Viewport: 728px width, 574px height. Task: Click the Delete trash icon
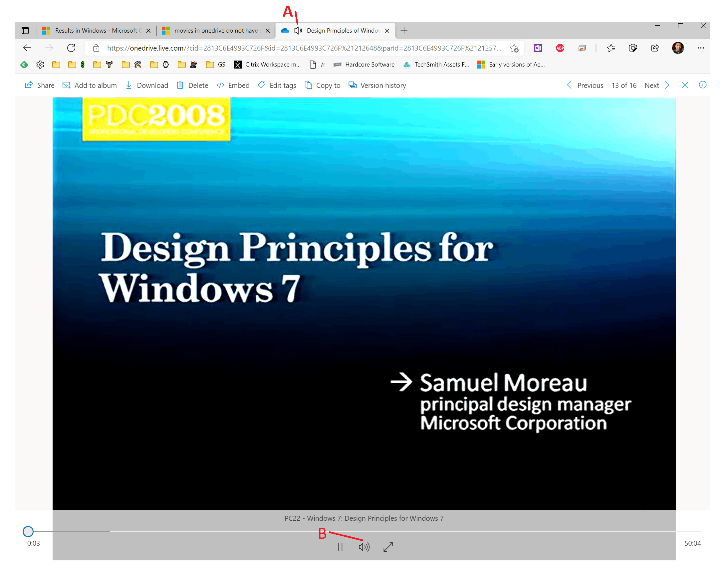[x=180, y=85]
